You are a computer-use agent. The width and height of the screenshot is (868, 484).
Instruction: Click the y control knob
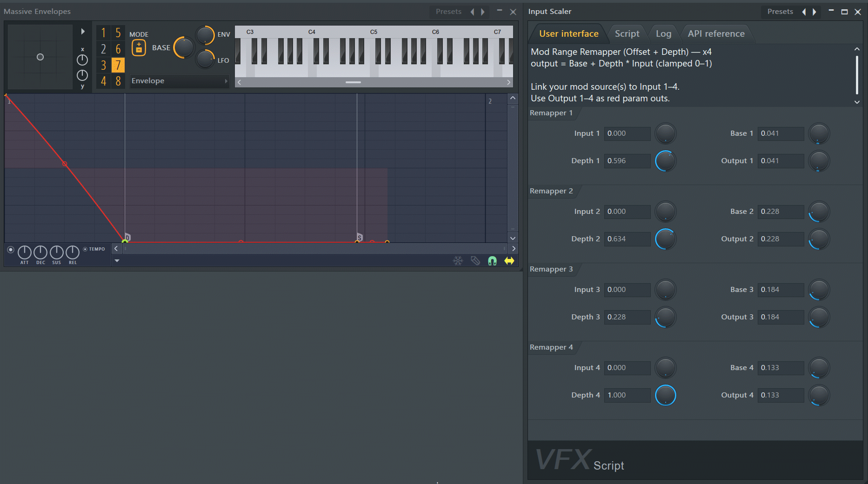click(x=82, y=75)
